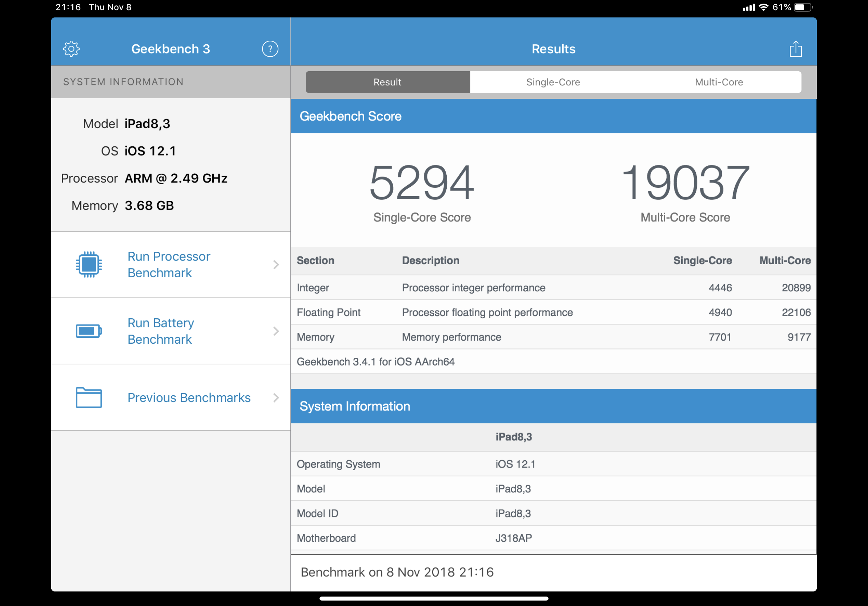Tap the 5294 Single-Core Score

point(422,183)
